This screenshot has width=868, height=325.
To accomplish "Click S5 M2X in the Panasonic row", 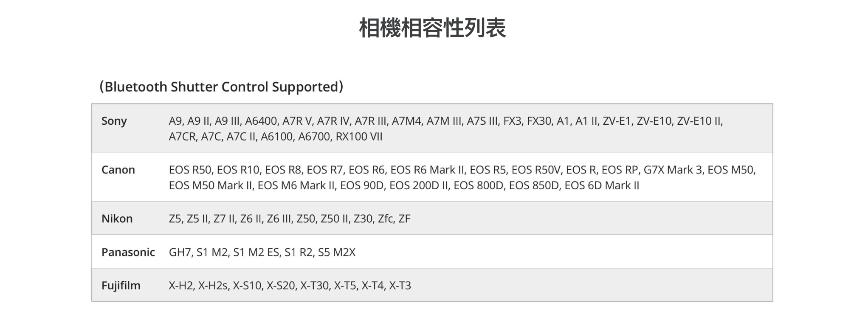I will pyautogui.click(x=336, y=252).
